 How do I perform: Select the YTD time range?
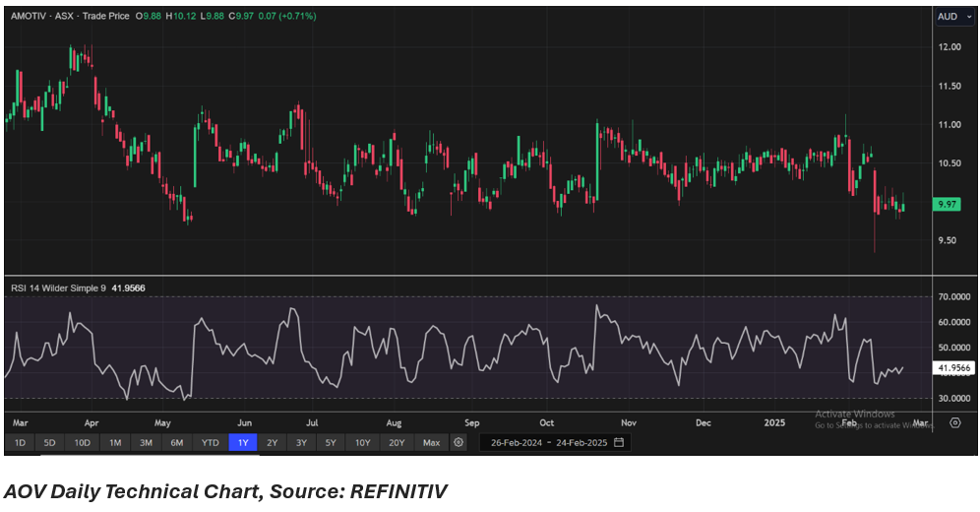(210, 443)
